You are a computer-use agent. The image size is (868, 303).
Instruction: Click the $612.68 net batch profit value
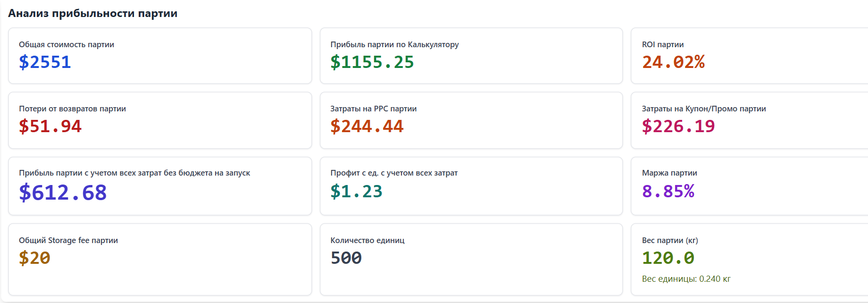click(63, 193)
